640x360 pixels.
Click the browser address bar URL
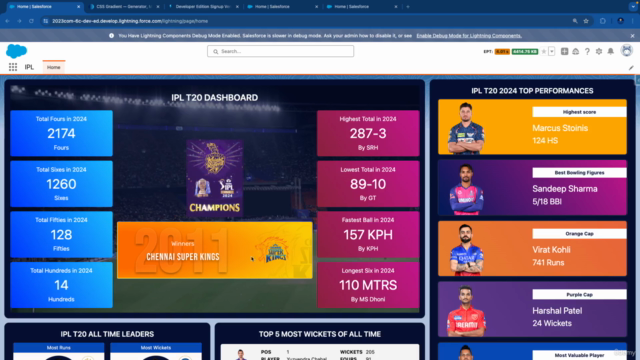(x=130, y=21)
